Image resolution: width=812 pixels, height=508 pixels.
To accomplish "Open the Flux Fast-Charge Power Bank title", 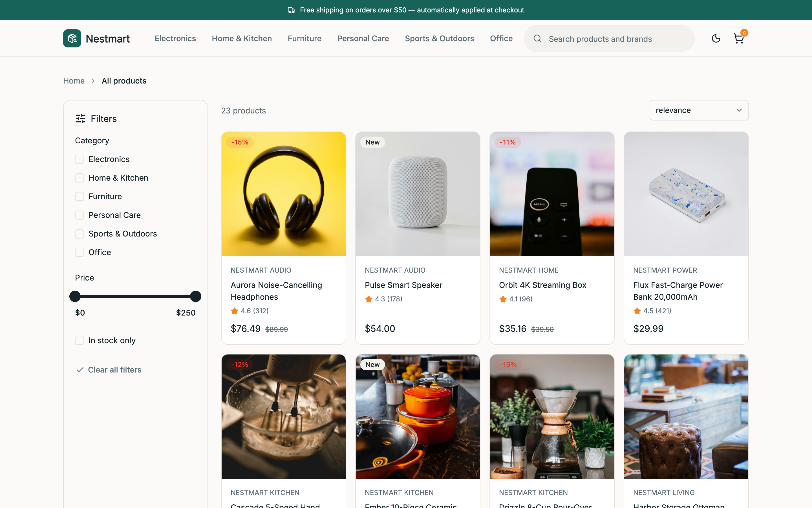I will [678, 291].
